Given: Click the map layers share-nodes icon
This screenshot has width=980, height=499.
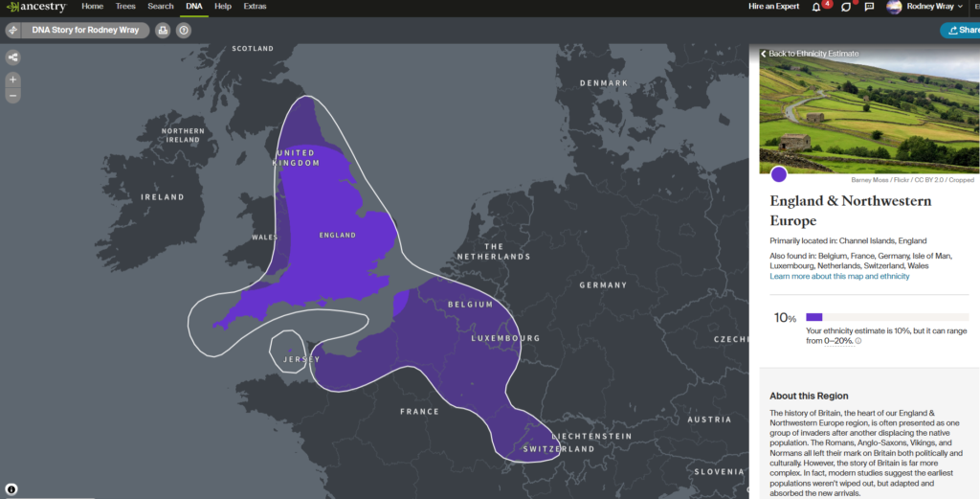Looking at the screenshot, I should click(x=13, y=57).
